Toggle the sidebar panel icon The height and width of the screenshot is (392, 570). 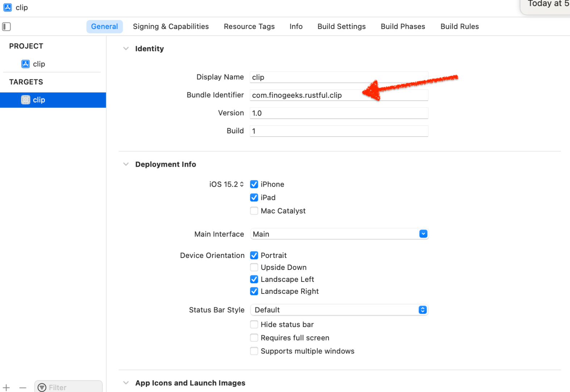(x=7, y=26)
